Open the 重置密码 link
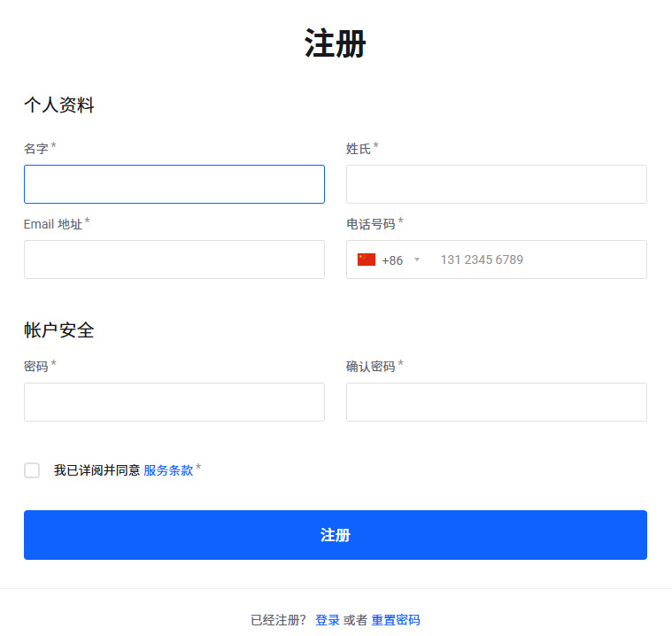Screen dimensions: 672x636 coord(396,620)
